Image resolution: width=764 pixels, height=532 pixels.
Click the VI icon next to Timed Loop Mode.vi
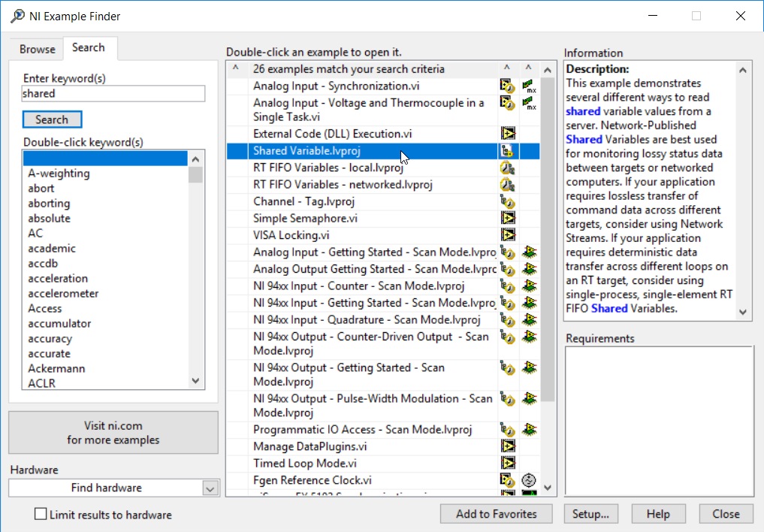(508, 464)
